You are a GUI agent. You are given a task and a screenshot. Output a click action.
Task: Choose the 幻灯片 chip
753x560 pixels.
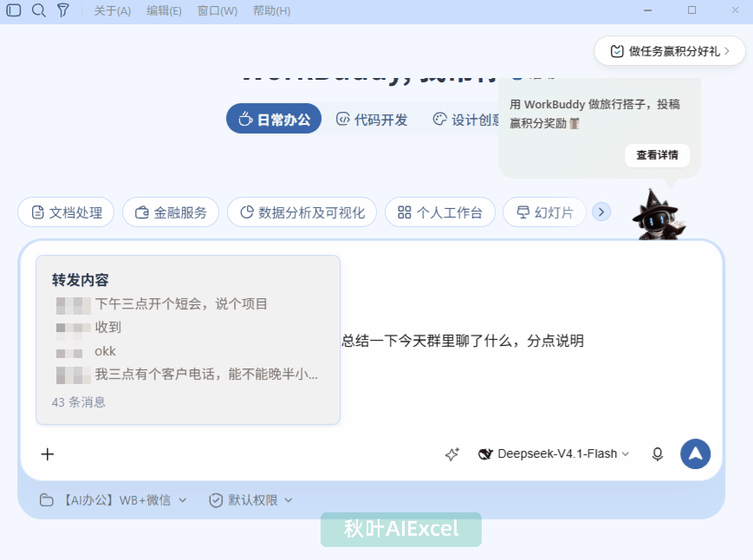point(544,212)
